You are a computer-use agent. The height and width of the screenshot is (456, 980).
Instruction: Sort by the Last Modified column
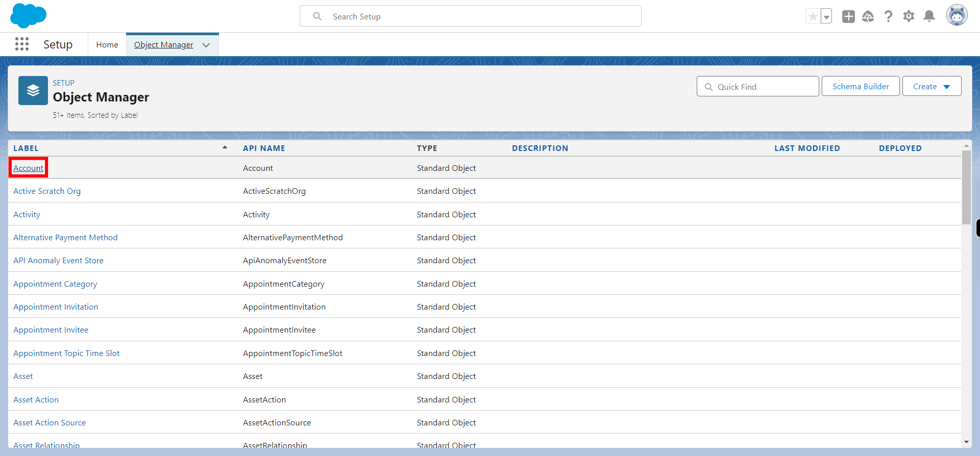(807, 148)
